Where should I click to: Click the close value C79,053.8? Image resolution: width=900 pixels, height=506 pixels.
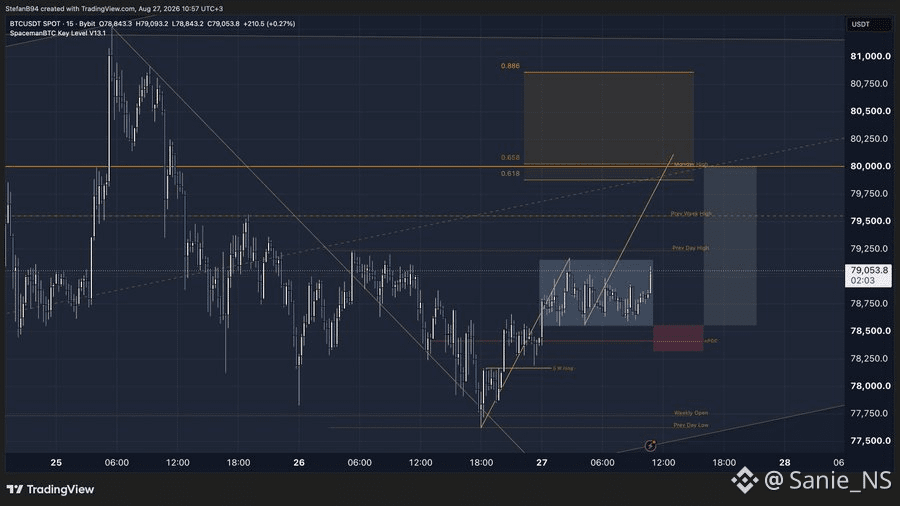click(223, 24)
